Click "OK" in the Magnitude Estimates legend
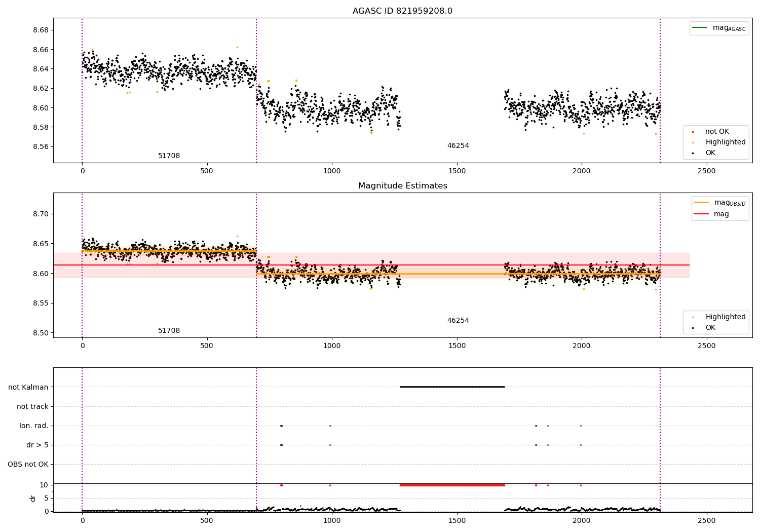760x532 pixels. point(710,328)
